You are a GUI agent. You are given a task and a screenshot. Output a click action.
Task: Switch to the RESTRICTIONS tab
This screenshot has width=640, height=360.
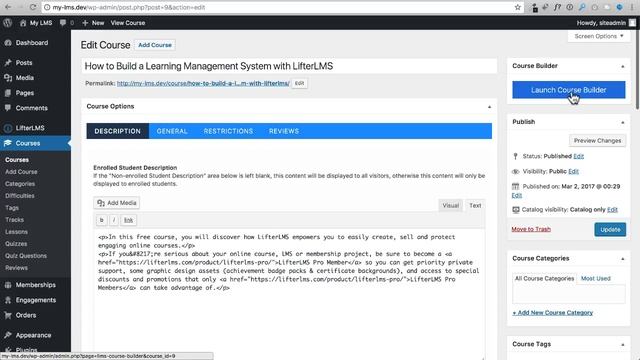228,131
